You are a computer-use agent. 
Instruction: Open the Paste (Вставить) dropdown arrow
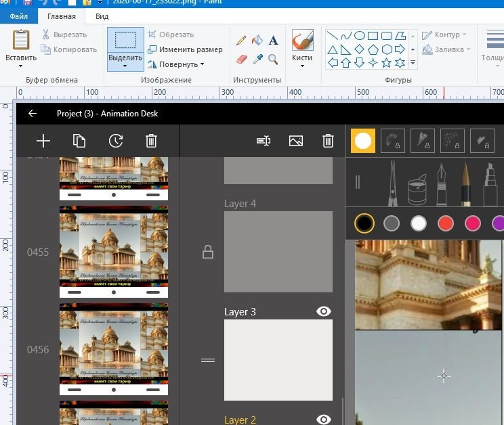[21, 66]
